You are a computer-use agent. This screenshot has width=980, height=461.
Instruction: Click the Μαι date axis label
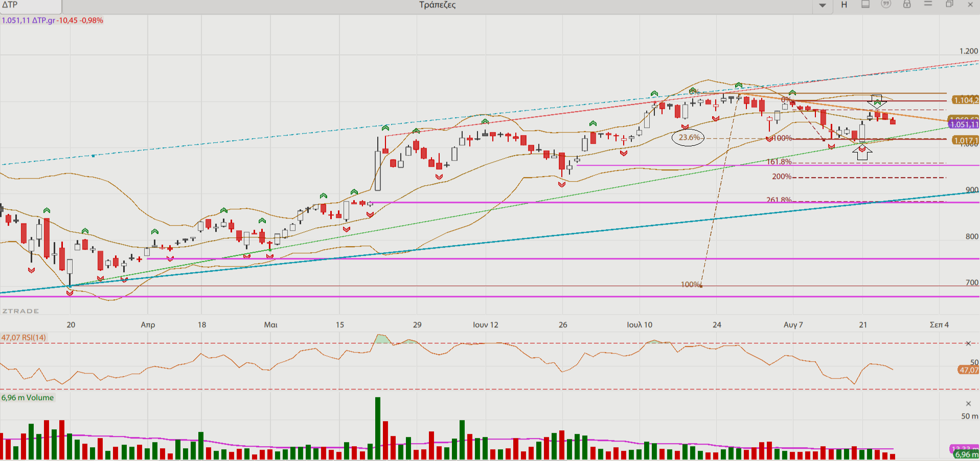click(x=270, y=325)
